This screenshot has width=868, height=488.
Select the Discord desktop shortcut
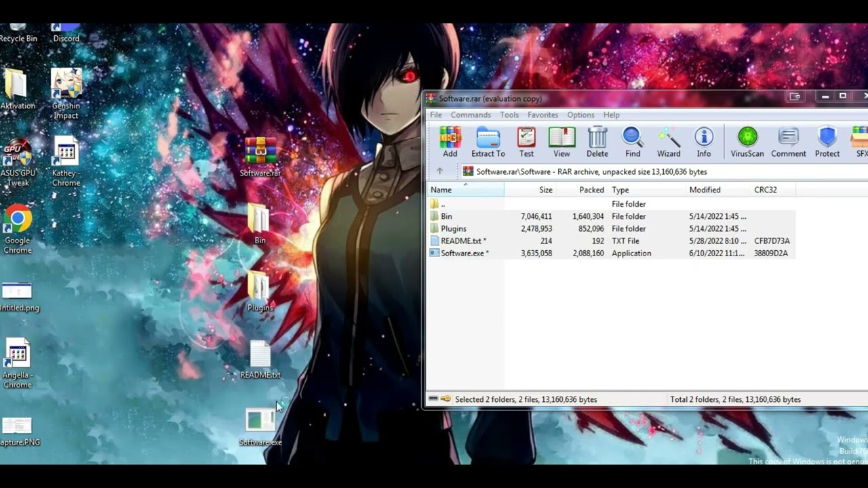[x=66, y=34]
